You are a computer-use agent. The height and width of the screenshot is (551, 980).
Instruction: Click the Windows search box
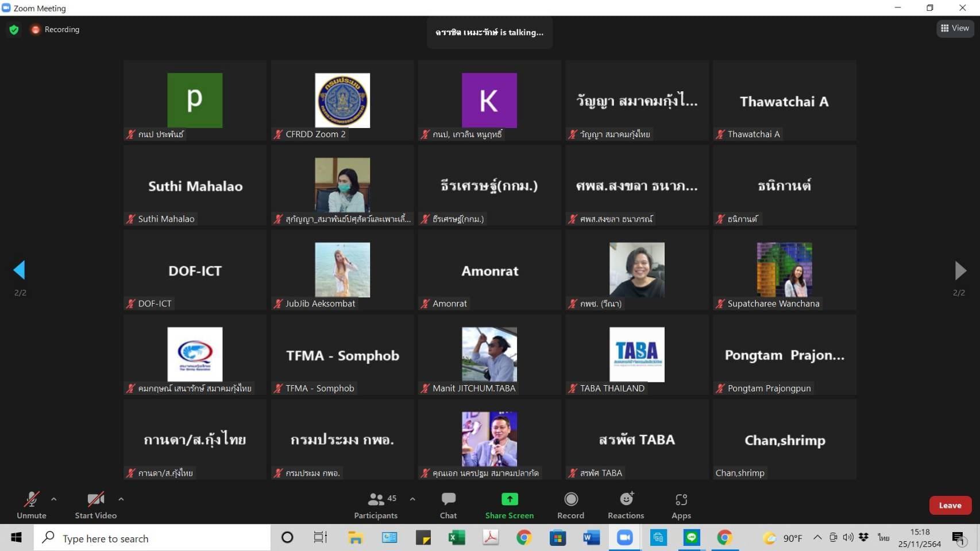coord(152,538)
